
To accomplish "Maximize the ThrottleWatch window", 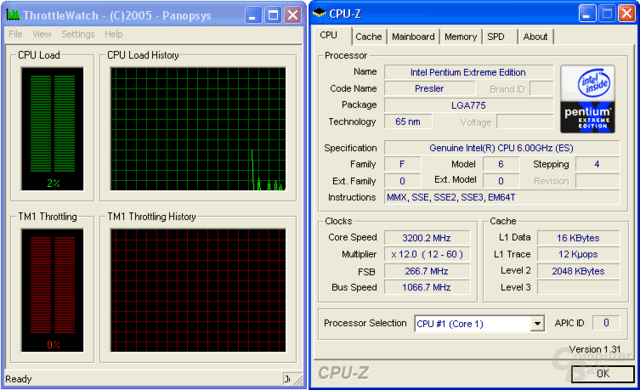I will click(273, 16).
